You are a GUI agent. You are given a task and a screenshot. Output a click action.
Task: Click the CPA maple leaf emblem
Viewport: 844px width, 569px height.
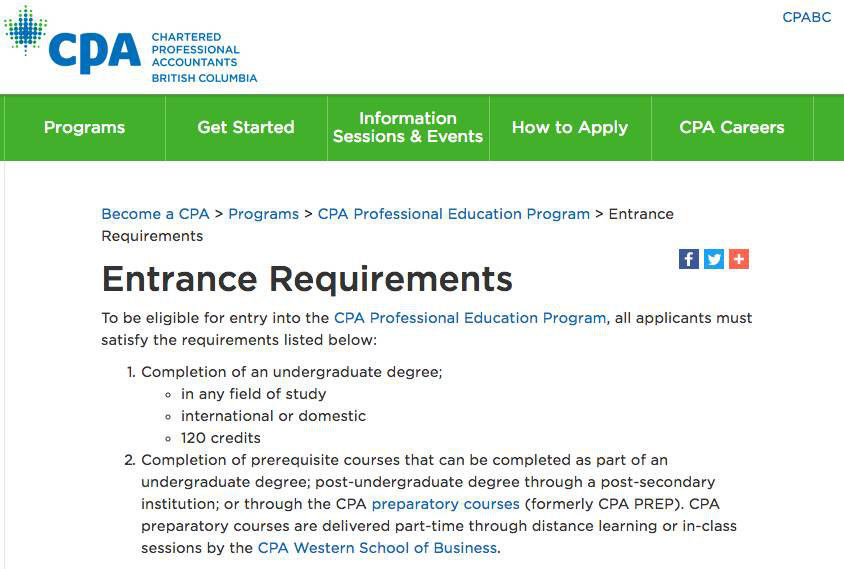coord(25,30)
